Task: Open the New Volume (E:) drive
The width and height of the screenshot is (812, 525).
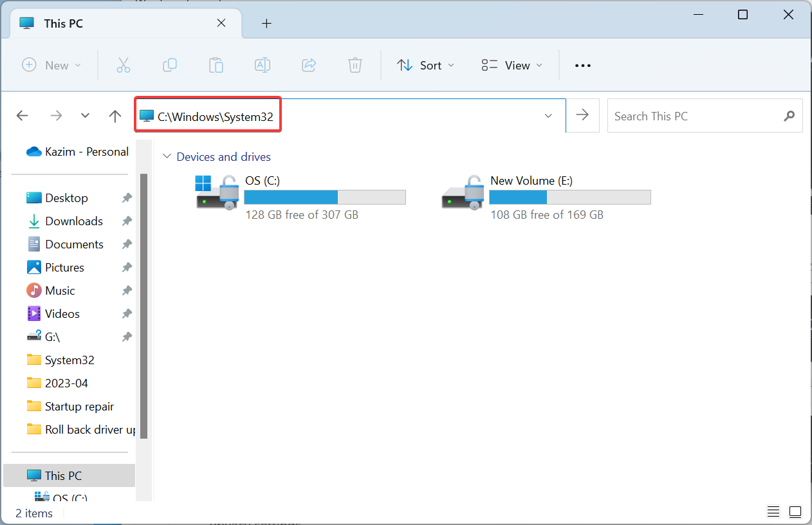Action: coord(546,197)
